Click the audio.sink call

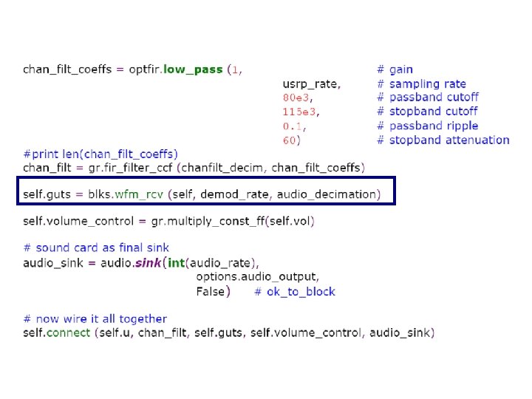130,263
